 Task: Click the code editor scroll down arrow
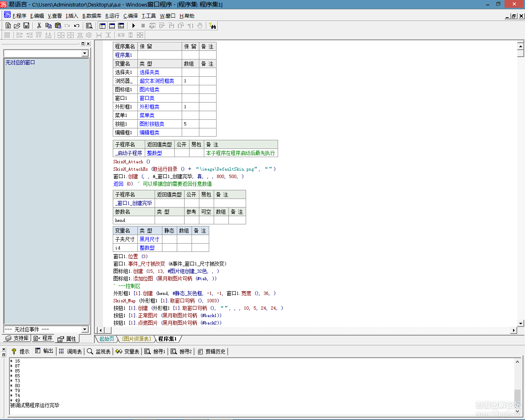(x=520, y=323)
